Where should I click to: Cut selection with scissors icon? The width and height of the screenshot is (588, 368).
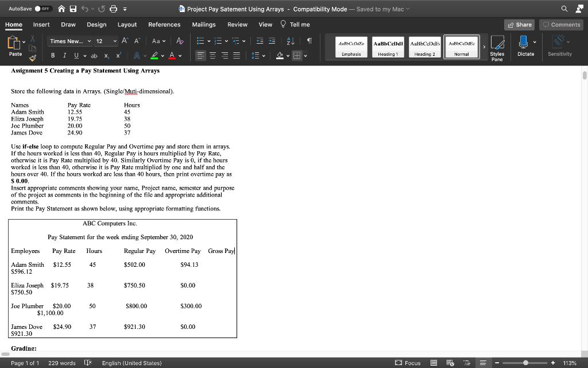(x=33, y=39)
